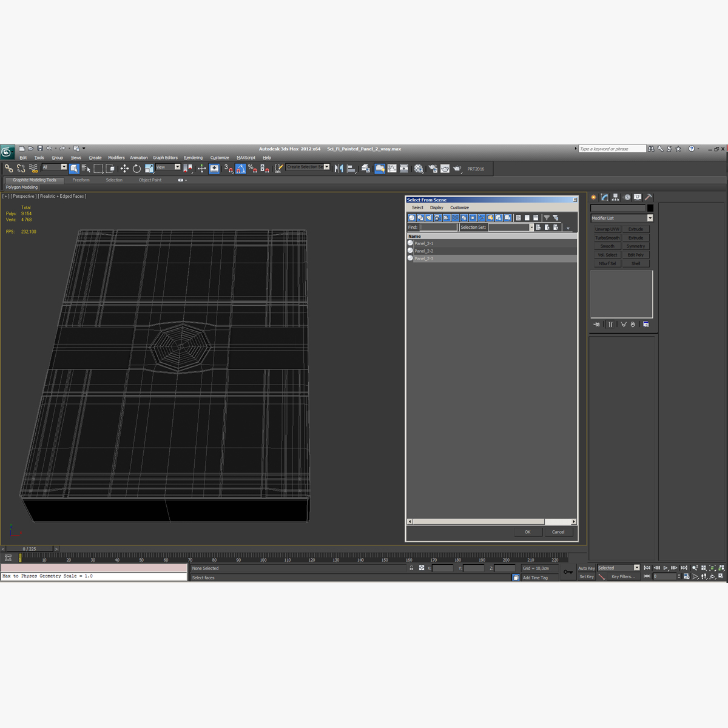Open the selection filter All dropdown

(x=54, y=167)
